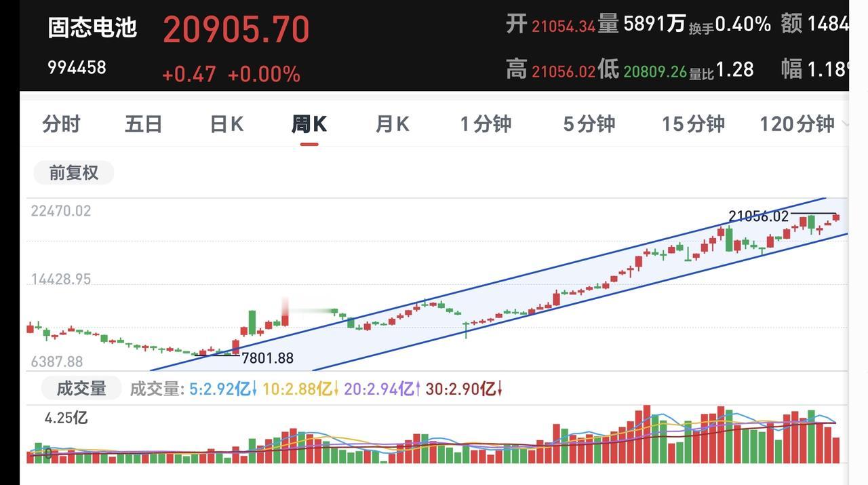Viewport: 868px width, 485px height.
Task: Open the 成交量 indicator selector
Action: tap(81, 389)
